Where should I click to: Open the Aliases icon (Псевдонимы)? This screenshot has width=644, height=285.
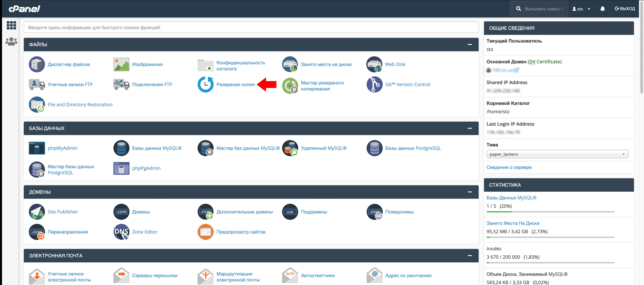[x=374, y=212]
